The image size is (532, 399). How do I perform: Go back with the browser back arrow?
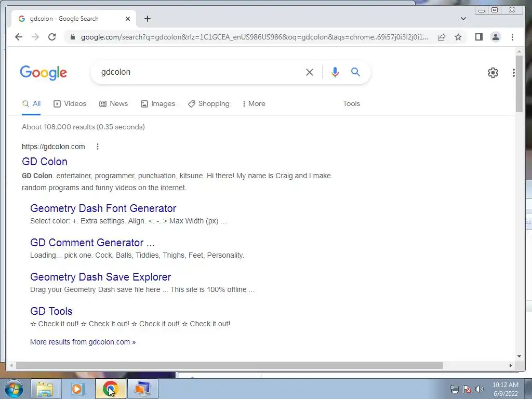pos(19,37)
